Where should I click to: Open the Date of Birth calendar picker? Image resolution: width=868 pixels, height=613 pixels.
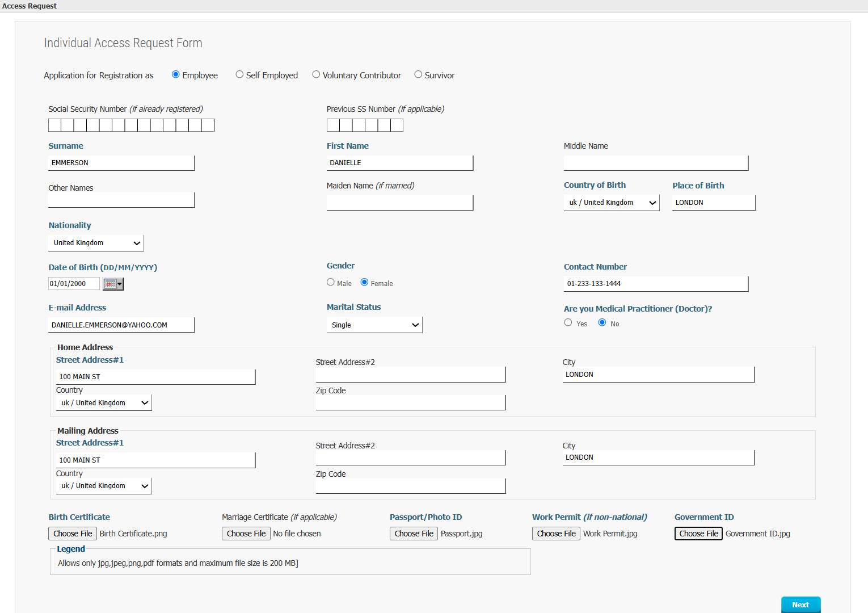[112, 284]
